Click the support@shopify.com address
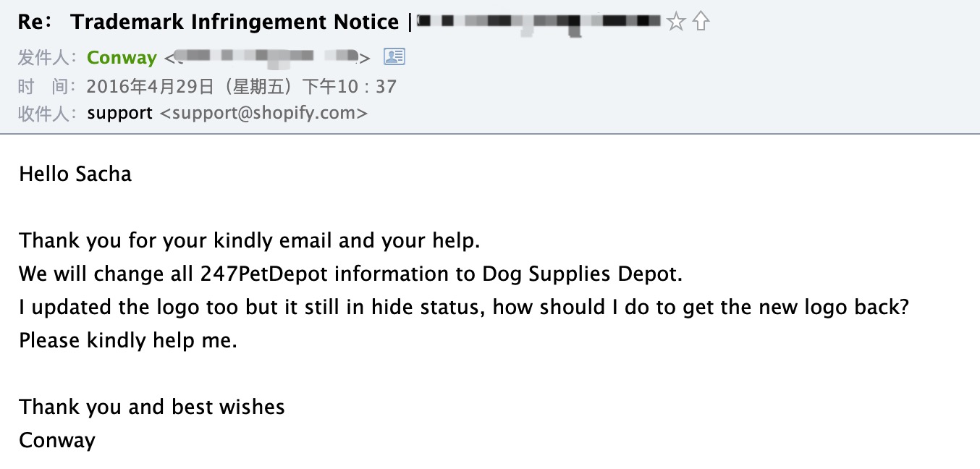The height and width of the screenshot is (469, 980). pyautogui.click(x=263, y=114)
